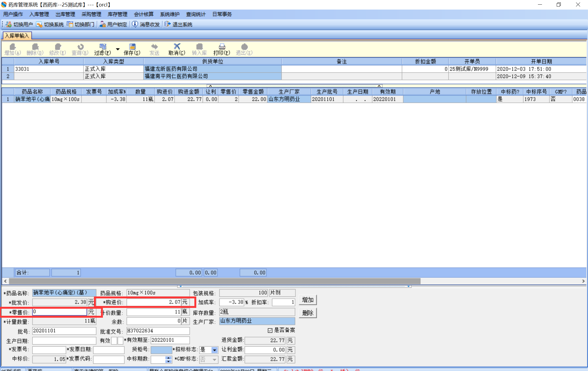Click the 增加 button in detail panel
588x371 pixels.
coord(308,300)
